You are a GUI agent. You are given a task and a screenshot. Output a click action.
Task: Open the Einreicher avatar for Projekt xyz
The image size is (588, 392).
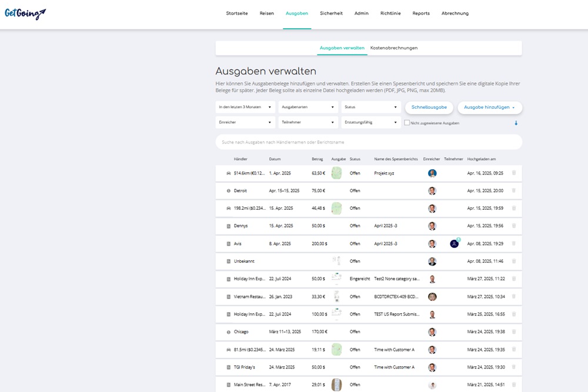click(432, 173)
